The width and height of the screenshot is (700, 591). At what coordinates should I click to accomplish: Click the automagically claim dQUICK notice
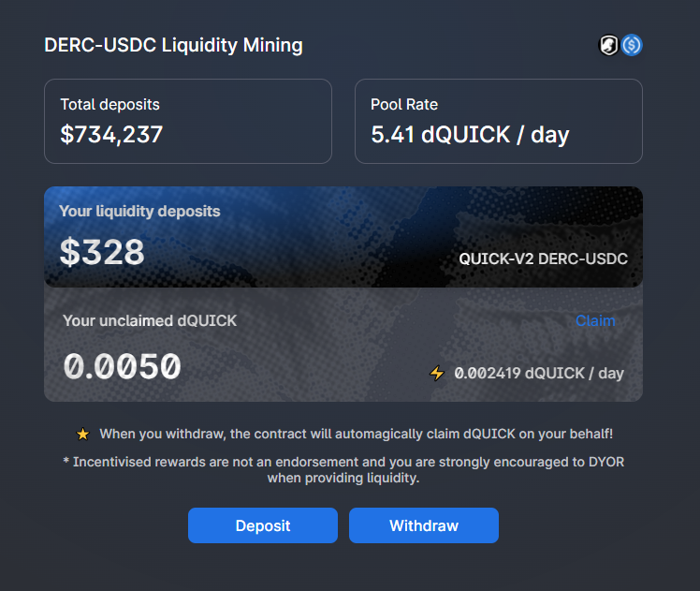tap(357, 434)
